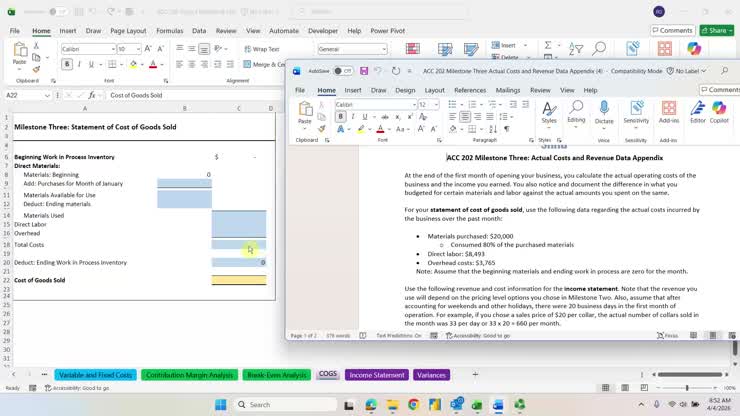Toggle Bold in Word's font group
Image resolution: width=740 pixels, height=416 pixels.
pyautogui.click(x=340, y=117)
